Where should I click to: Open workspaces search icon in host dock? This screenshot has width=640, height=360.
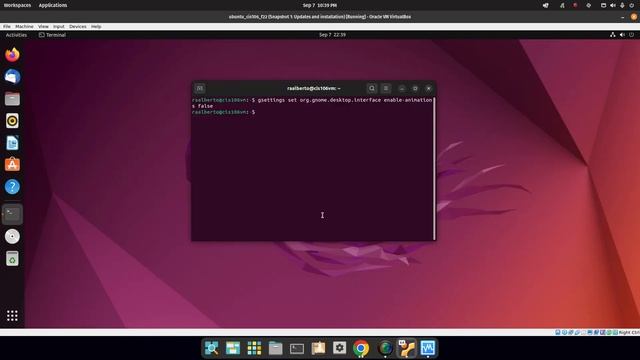tap(211, 348)
